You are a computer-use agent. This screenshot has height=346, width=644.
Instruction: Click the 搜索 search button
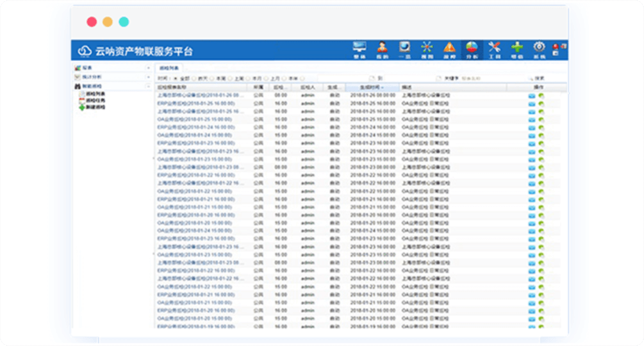(x=537, y=78)
